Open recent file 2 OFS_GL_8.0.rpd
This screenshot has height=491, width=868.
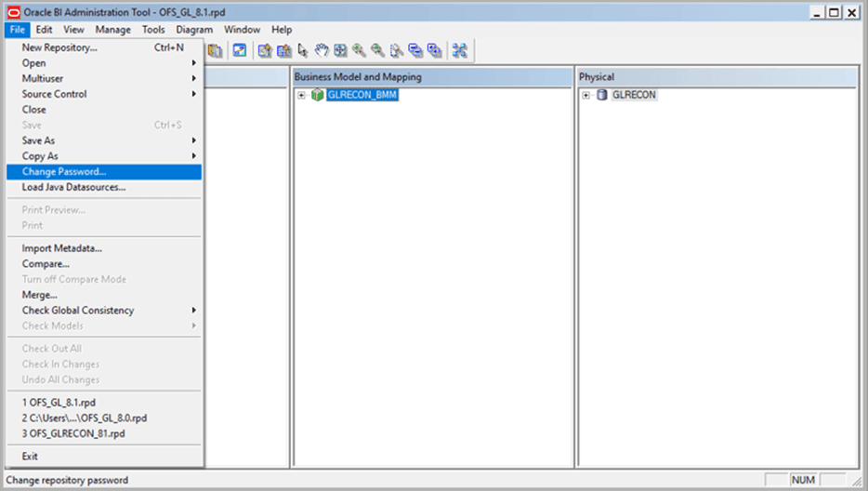pos(104,418)
